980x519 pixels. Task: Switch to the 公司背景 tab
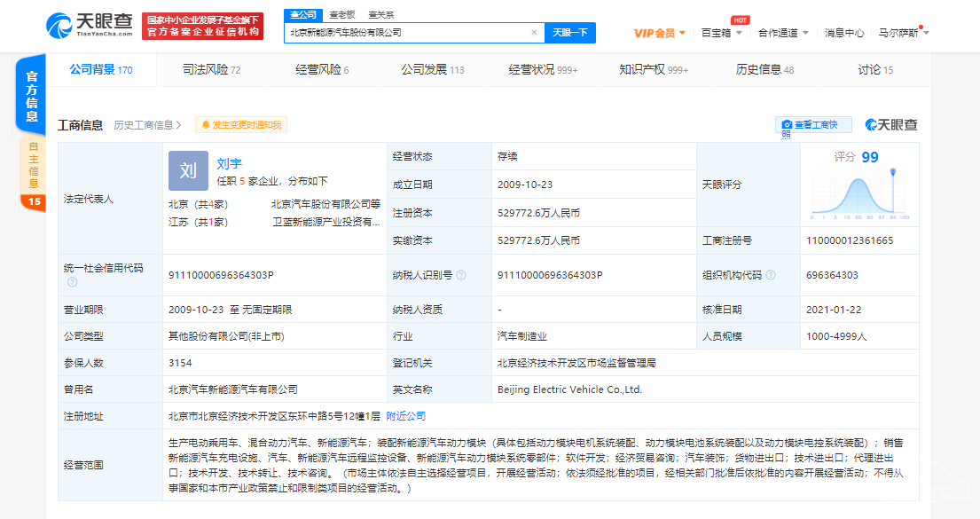point(101,69)
